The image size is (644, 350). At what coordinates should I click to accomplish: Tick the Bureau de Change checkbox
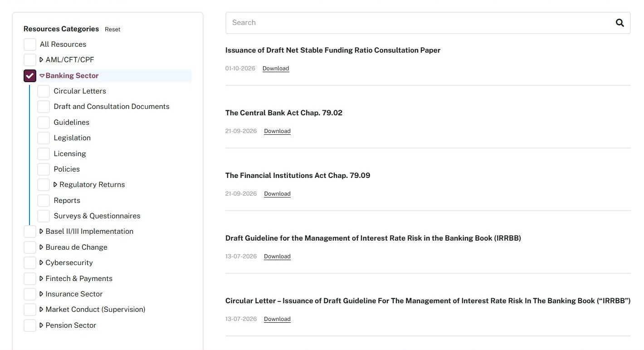click(30, 247)
